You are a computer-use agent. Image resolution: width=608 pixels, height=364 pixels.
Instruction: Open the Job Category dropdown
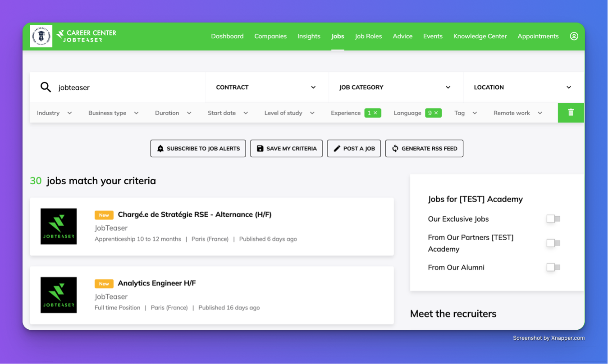click(x=396, y=87)
